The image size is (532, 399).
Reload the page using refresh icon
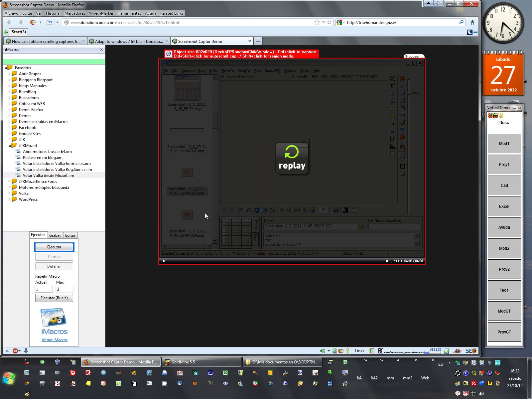point(330,22)
